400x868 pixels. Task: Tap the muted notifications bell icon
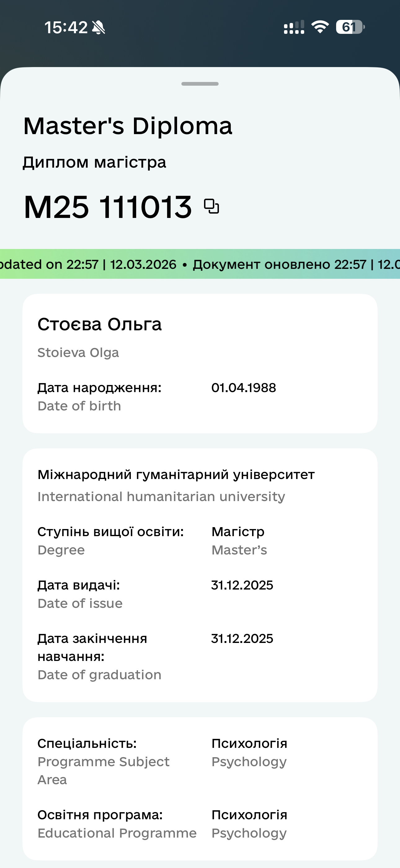pyautogui.click(x=98, y=28)
